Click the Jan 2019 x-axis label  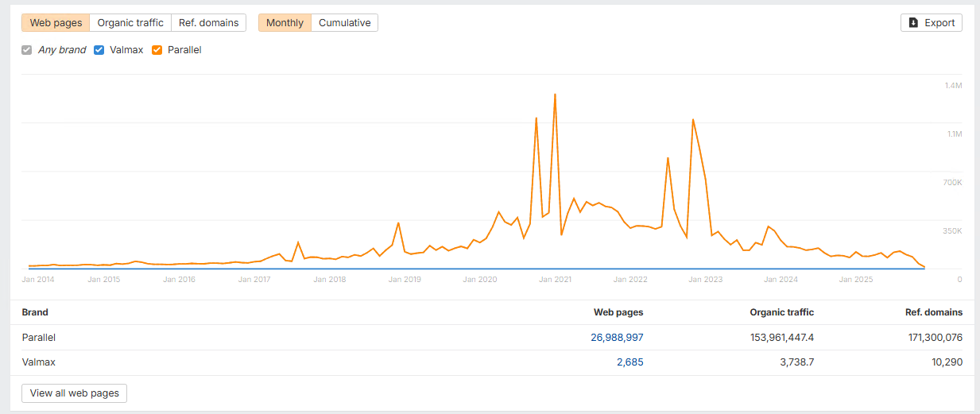point(405,280)
